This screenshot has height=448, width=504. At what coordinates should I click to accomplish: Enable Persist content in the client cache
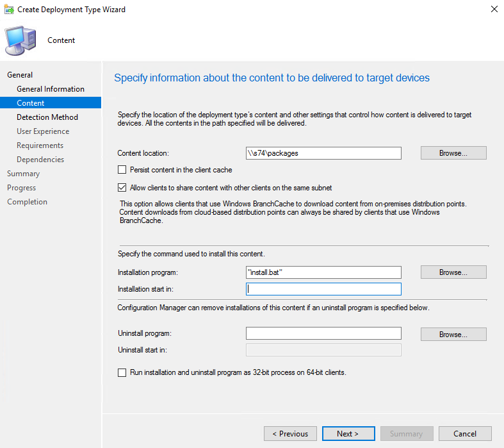click(x=122, y=170)
